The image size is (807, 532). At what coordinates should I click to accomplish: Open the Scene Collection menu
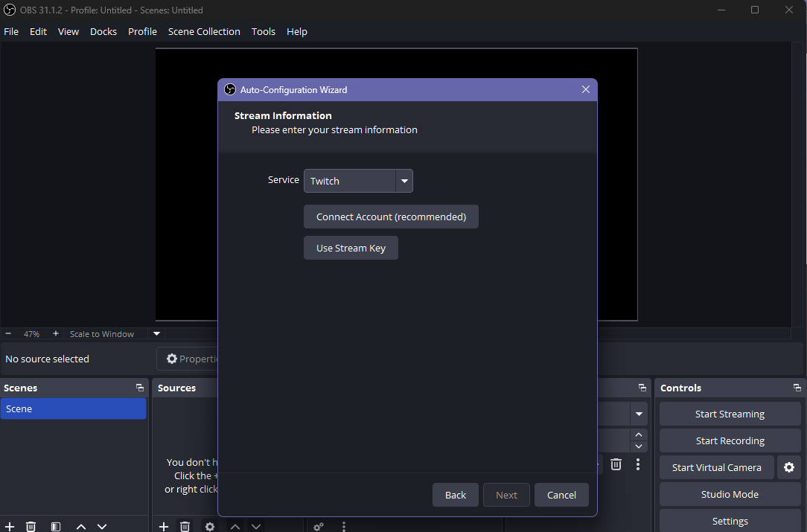coord(204,31)
